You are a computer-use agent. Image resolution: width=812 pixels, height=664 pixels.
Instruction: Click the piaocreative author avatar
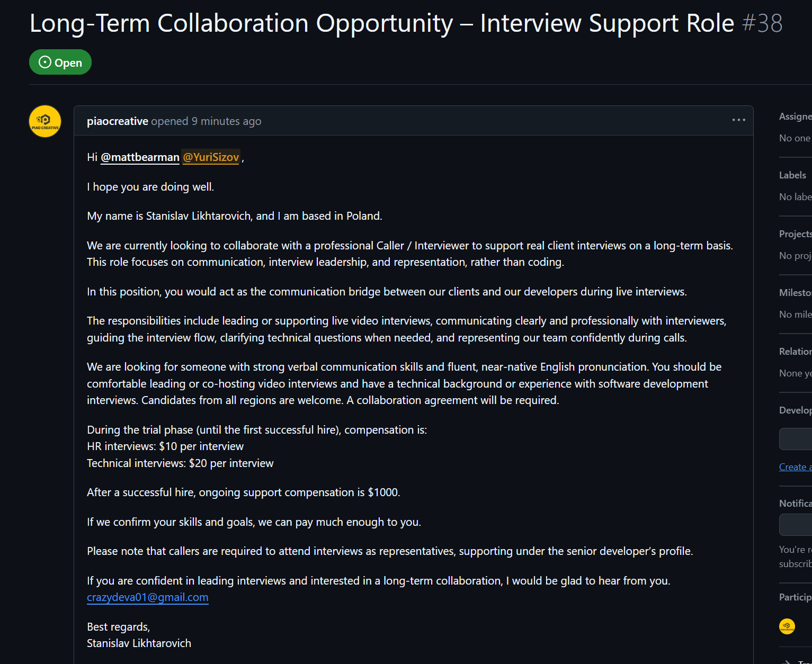tap(45, 121)
